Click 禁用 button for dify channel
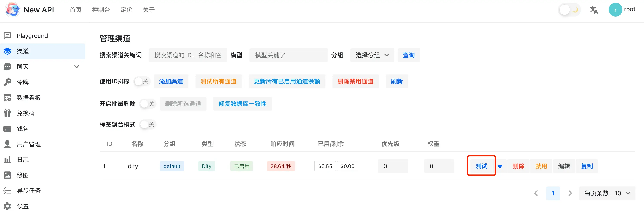The width and height of the screenshot is (644, 216). coord(541,166)
